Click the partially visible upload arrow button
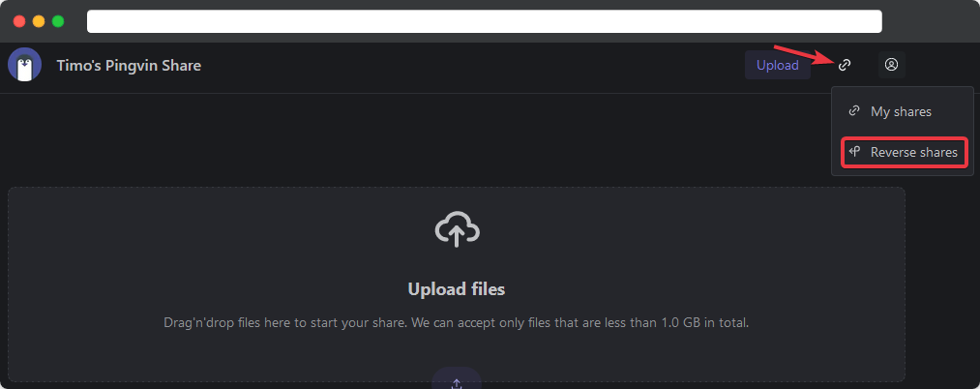Viewport: 980px width, 389px height. pyautogui.click(x=457, y=378)
